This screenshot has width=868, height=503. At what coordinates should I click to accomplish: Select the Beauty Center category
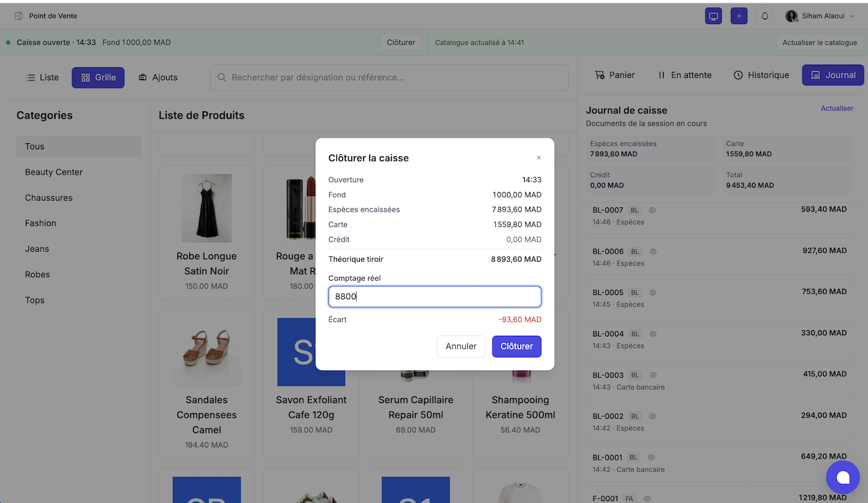coord(79,172)
